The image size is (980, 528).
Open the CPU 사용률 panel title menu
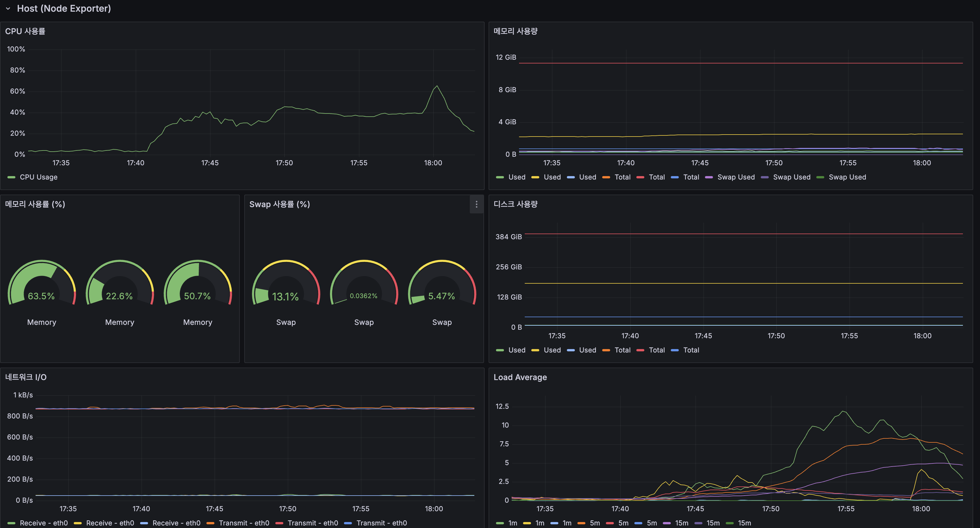pyautogui.click(x=25, y=31)
